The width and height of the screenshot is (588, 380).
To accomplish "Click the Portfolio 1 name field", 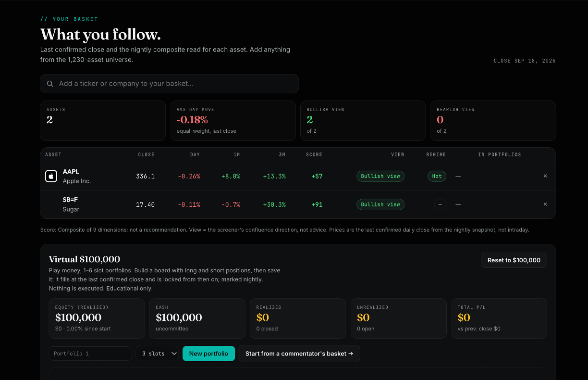I will click(x=90, y=354).
